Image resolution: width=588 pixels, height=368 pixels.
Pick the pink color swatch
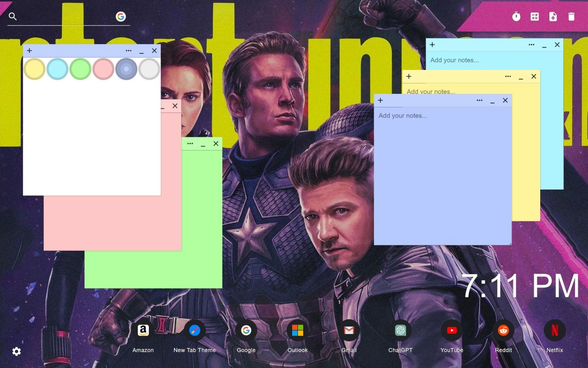(103, 69)
